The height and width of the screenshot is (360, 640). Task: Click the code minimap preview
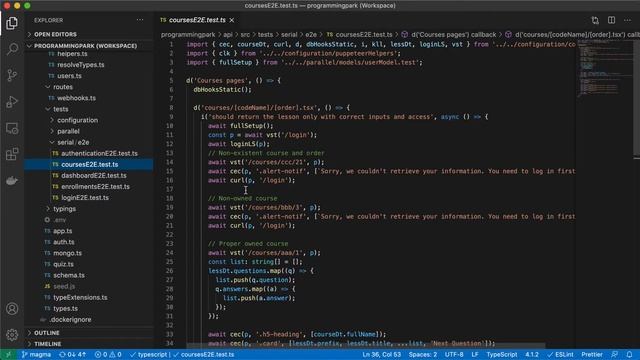[604, 69]
